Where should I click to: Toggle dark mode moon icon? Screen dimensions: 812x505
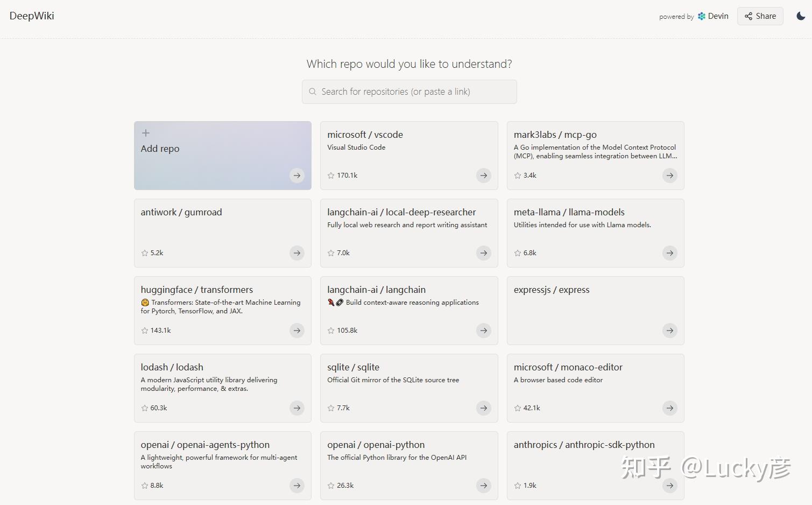(801, 16)
